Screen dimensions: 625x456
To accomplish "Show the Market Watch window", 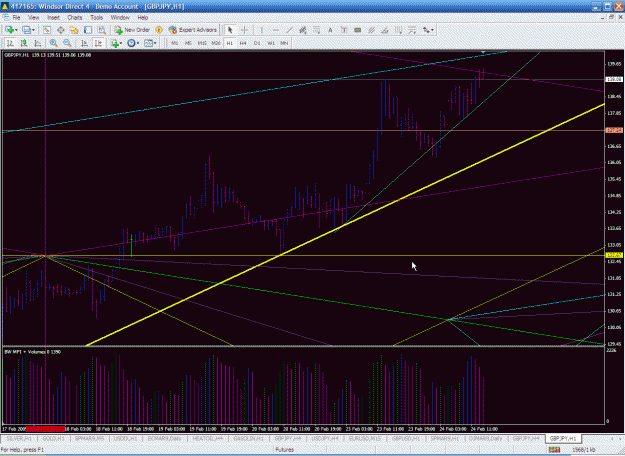I will click(x=47, y=30).
